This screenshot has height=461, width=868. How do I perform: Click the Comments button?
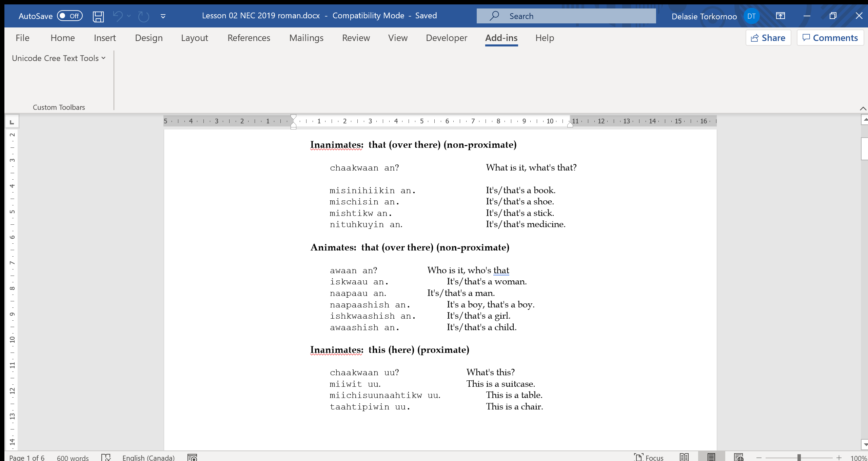click(x=830, y=38)
